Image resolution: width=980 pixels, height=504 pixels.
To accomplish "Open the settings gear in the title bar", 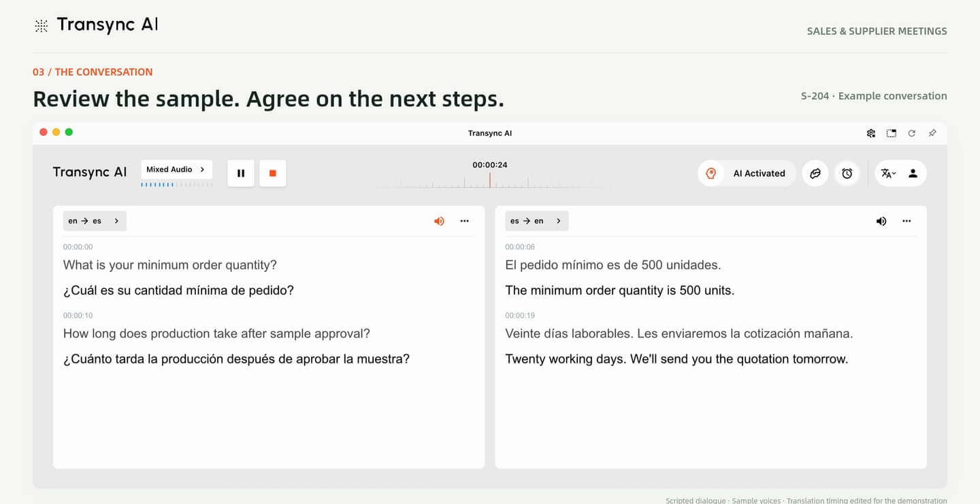I will tap(871, 133).
